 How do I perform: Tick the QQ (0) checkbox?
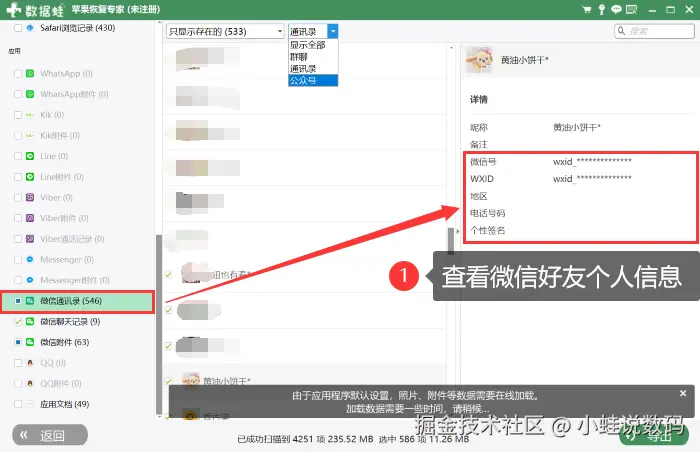(18, 363)
